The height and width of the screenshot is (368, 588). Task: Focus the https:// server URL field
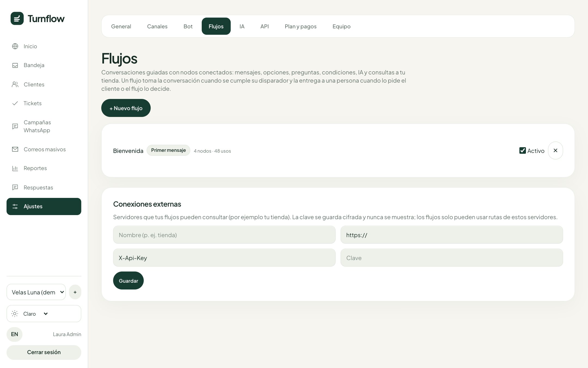(452, 235)
